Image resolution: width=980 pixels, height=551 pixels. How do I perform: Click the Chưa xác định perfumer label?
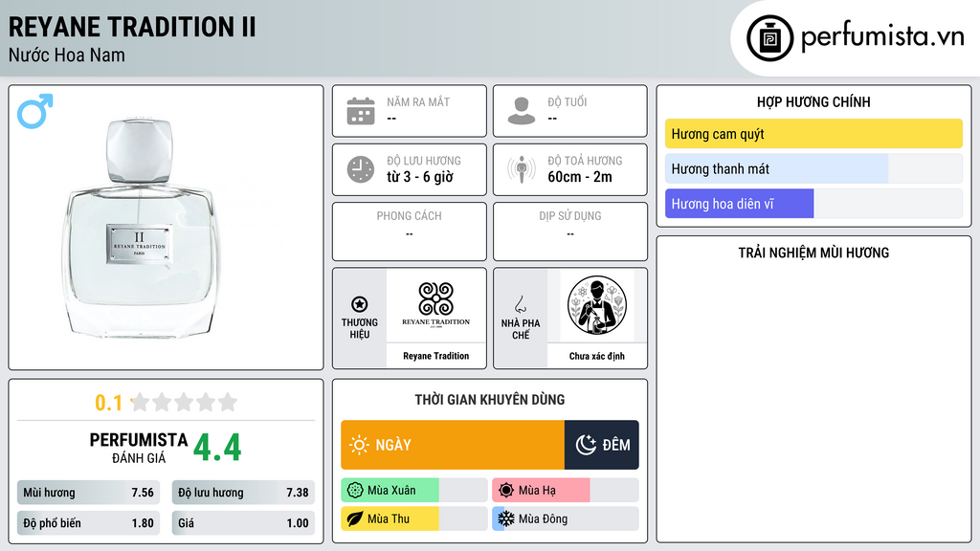click(x=597, y=356)
